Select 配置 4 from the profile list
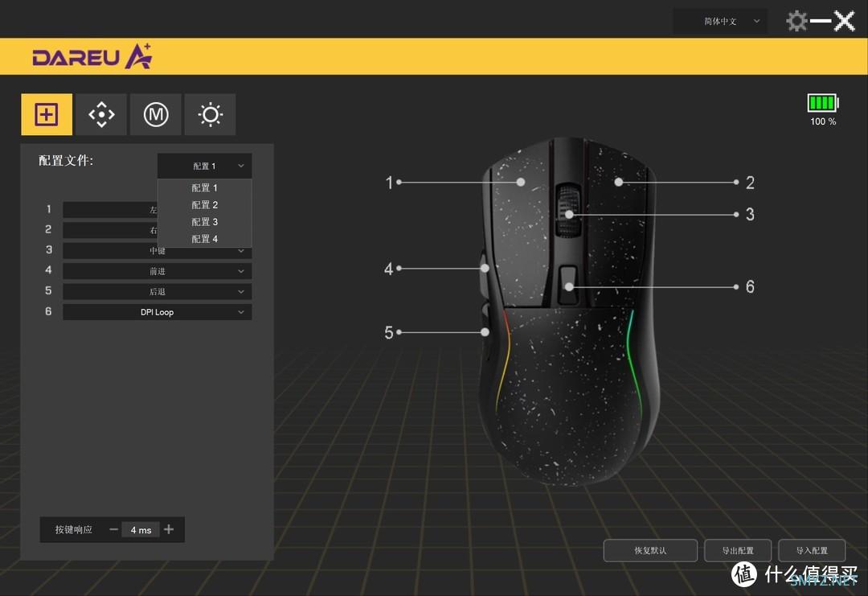This screenshot has height=596, width=868. pyautogui.click(x=205, y=239)
